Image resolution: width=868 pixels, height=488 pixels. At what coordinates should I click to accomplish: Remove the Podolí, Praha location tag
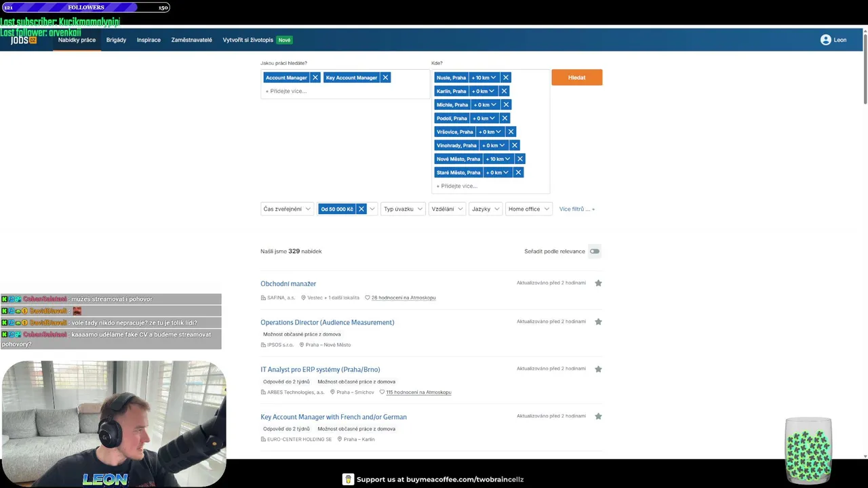(x=504, y=119)
